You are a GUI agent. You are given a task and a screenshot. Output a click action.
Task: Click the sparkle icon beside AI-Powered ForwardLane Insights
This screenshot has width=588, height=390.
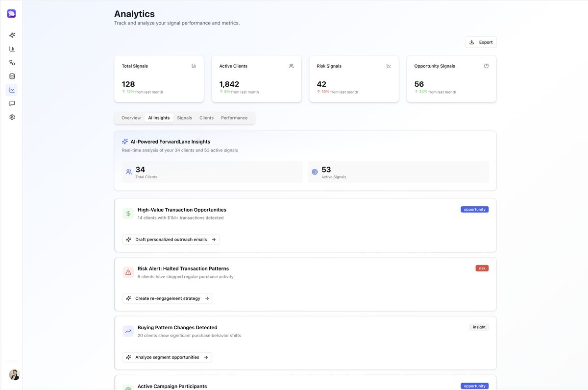[x=125, y=142]
